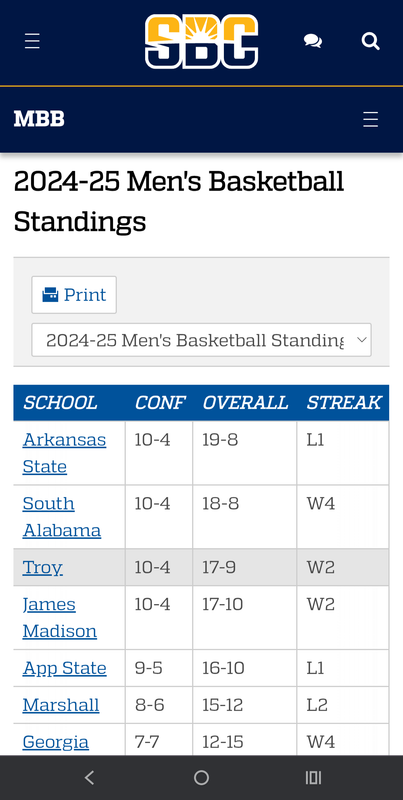Tap the Android back navigation icon
403x800 pixels.
89,778
